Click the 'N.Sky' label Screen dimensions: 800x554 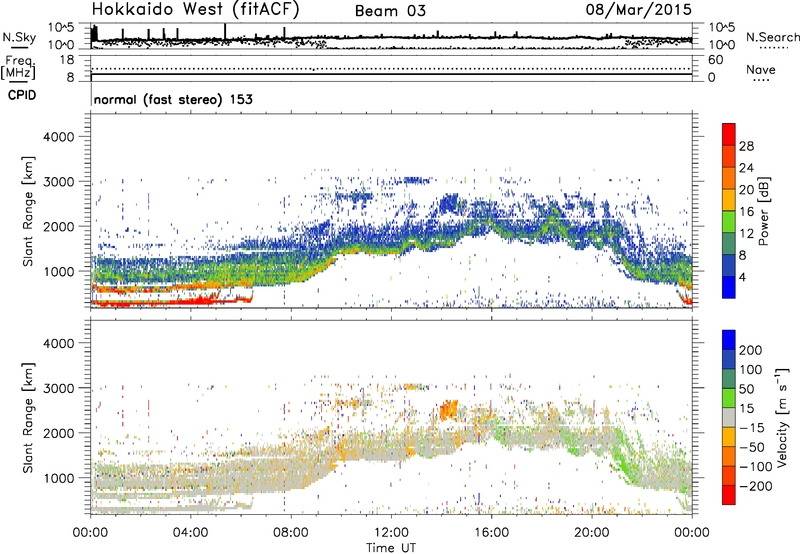point(19,37)
